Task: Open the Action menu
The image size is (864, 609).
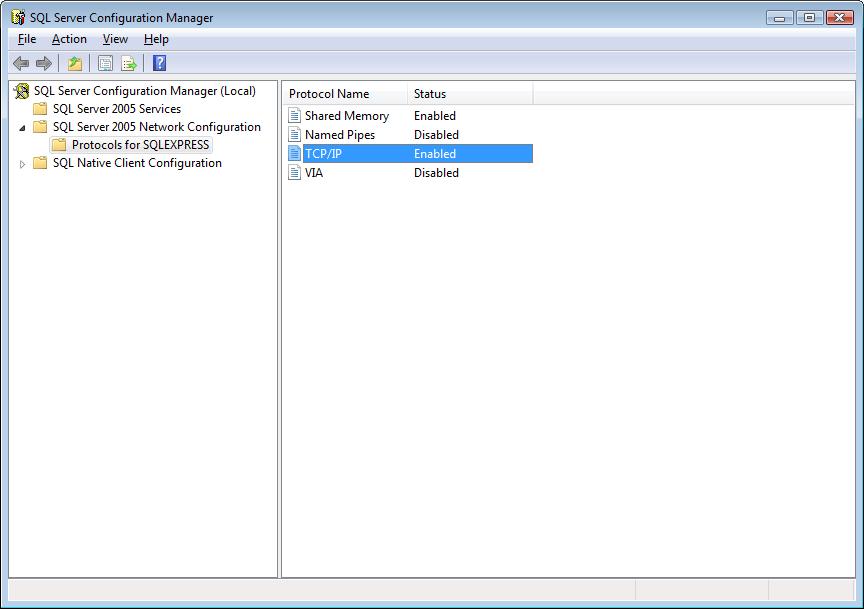Action: [69, 39]
